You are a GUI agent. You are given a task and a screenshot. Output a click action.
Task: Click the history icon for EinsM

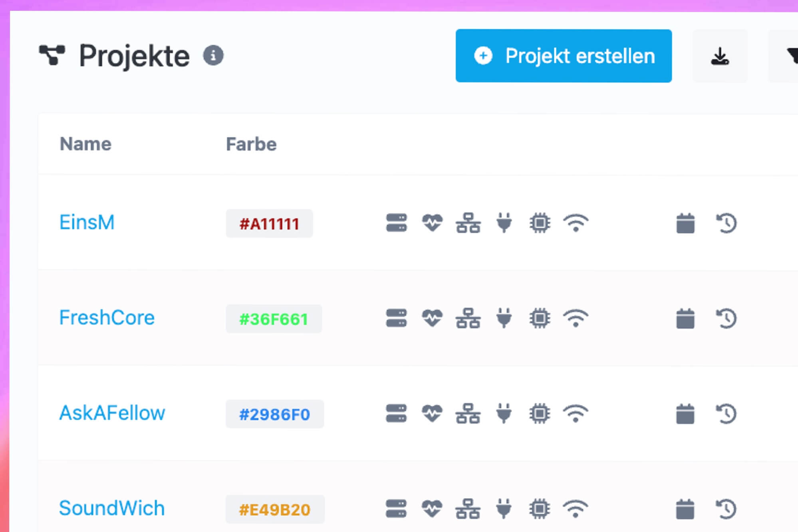[726, 223]
